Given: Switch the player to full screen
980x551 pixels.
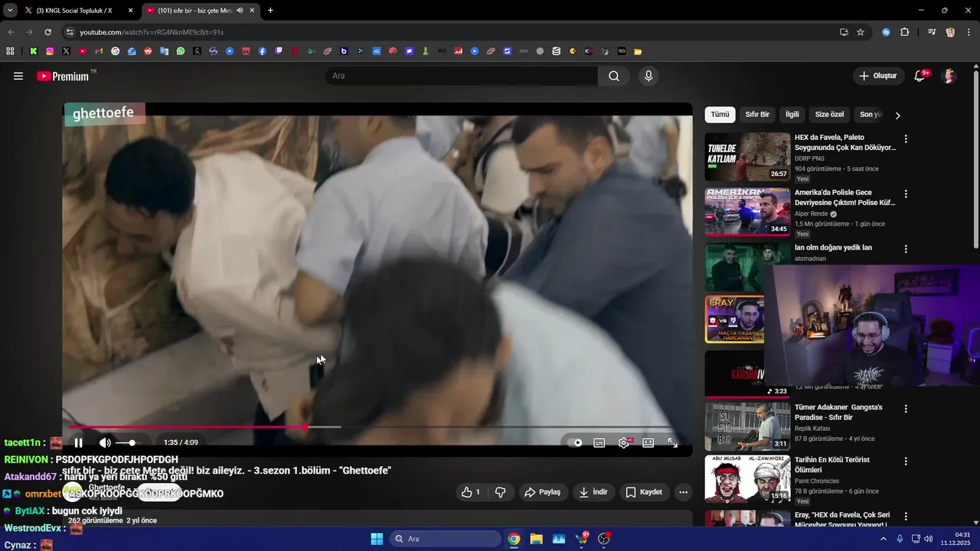Looking at the screenshot, I should [673, 442].
